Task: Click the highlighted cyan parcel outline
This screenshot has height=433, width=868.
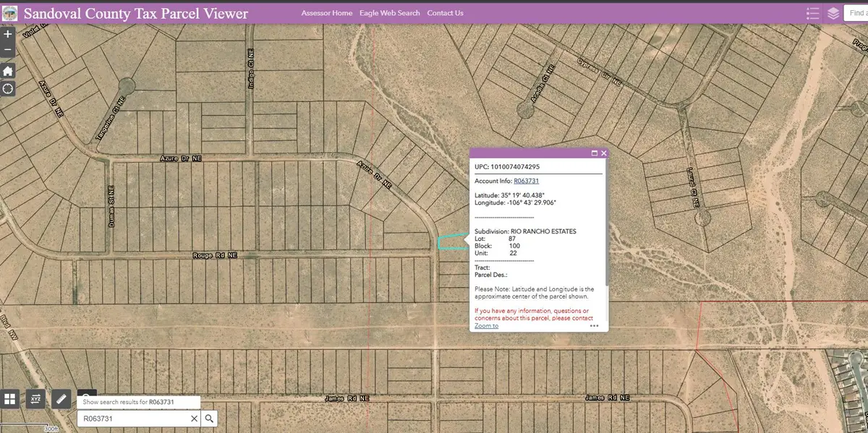Action: 454,242
